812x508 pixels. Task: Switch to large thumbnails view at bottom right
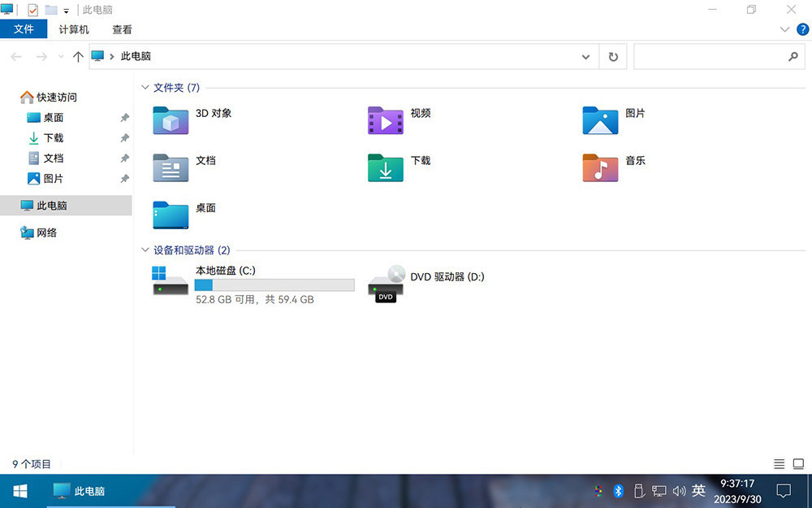click(x=798, y=463)
